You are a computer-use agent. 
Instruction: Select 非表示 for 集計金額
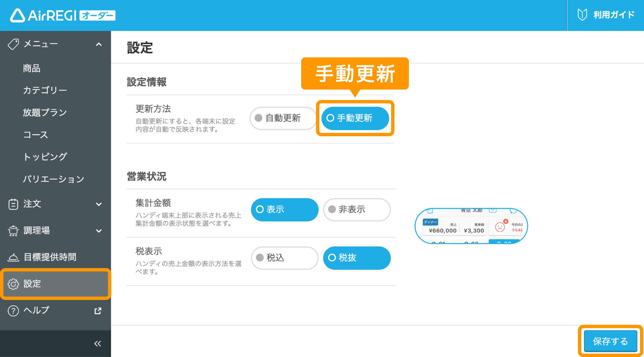point(357,210)
